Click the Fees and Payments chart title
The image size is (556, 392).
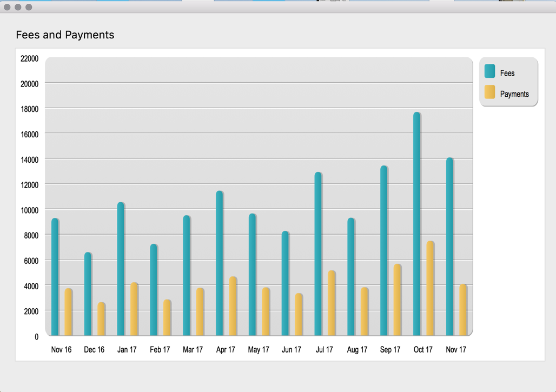pyautogui.click(x=65, y=35)
